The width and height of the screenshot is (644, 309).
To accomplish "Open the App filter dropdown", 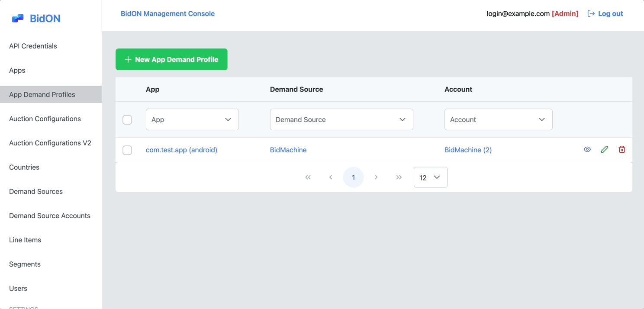I will tap(192, 119).
